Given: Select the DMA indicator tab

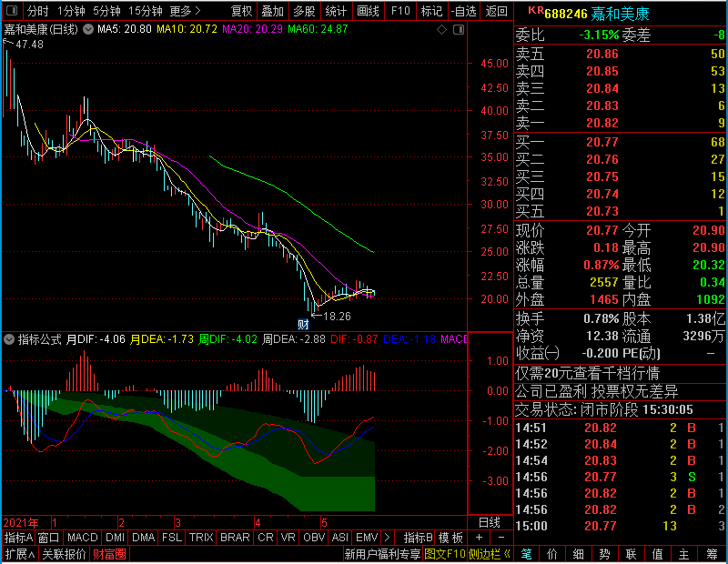Looking at the screenshot, I should tap(143, 538).
